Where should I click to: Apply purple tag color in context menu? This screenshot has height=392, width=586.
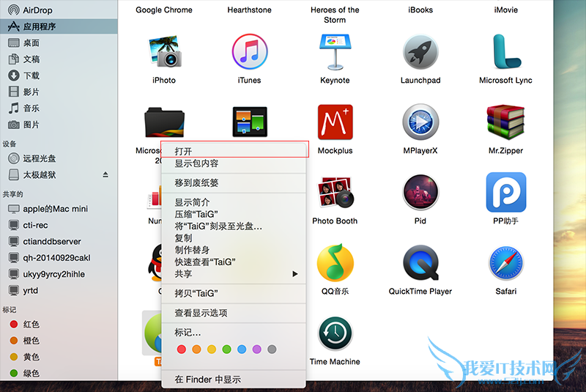[257, 350]
